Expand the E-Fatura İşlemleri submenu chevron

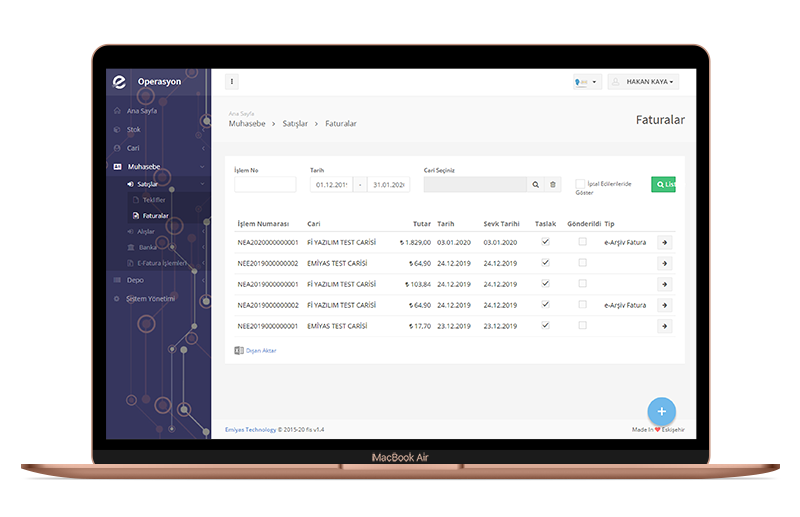click(203, 263)
